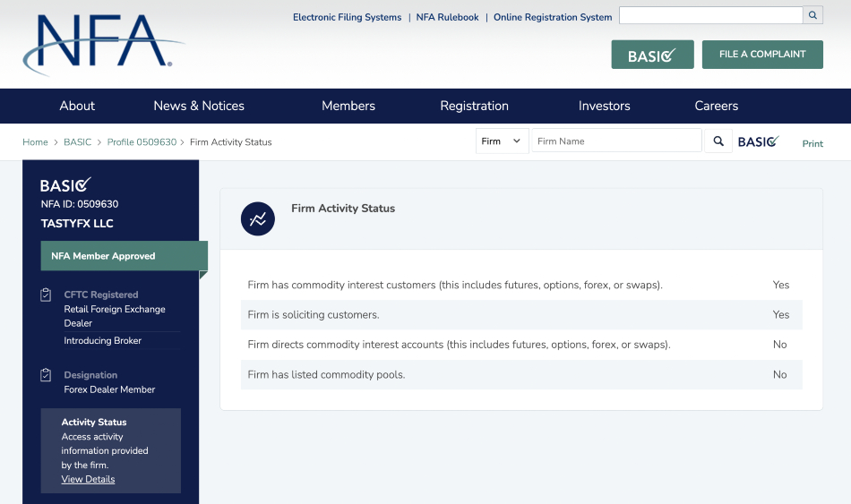Click the 'Firm has commodity interest customers' row
Screen dimensions: 851x504
[x=521, y=285]
